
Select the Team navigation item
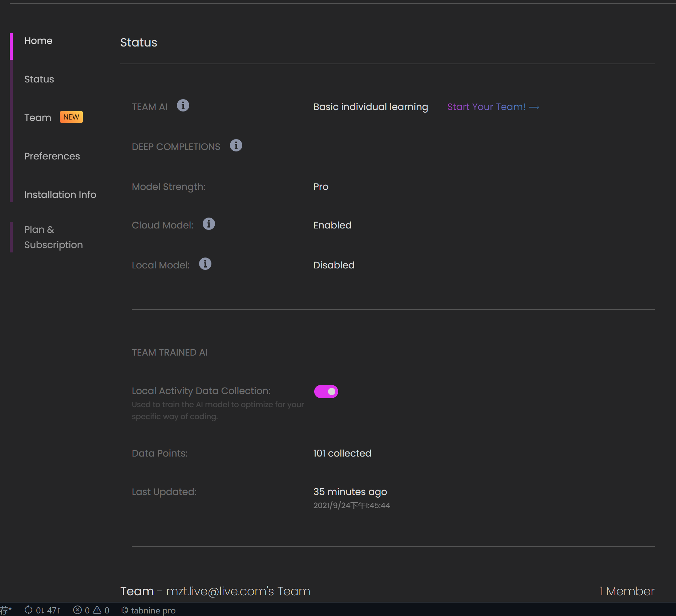coord(38,117)
